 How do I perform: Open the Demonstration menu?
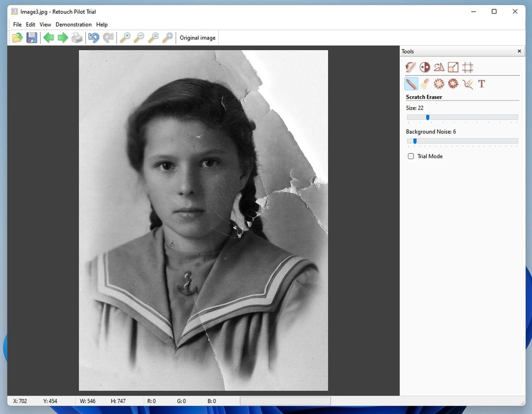point(74,24)
